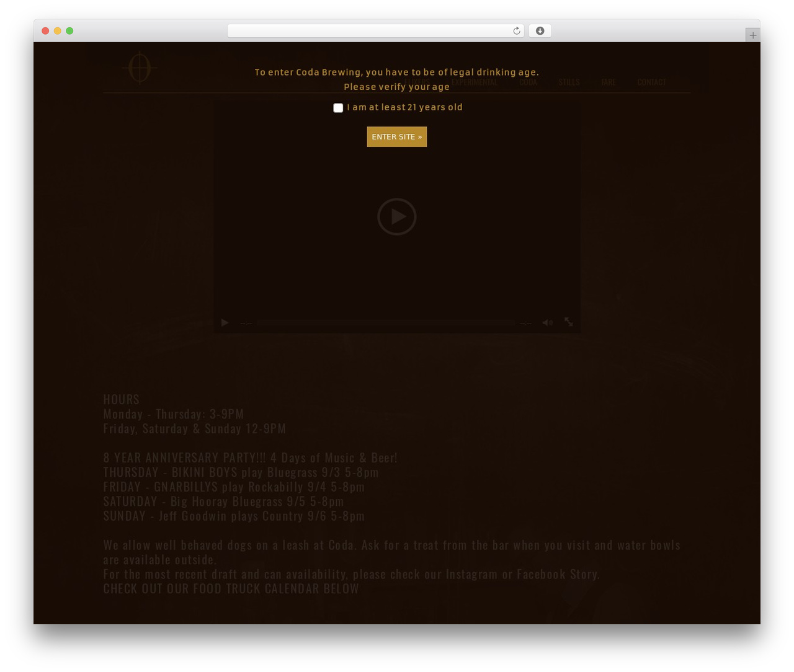The width and height of the screenshot is (794, 672).
Task: Seek along the video progress bar
Action: pyautogui.click(x=385, y=322)
